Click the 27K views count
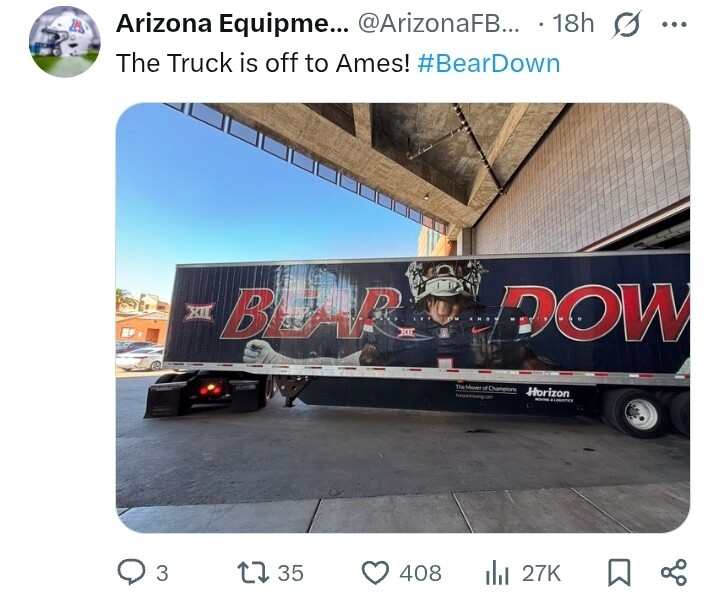This screenshot has width=720, height=596. click(541, 573)
